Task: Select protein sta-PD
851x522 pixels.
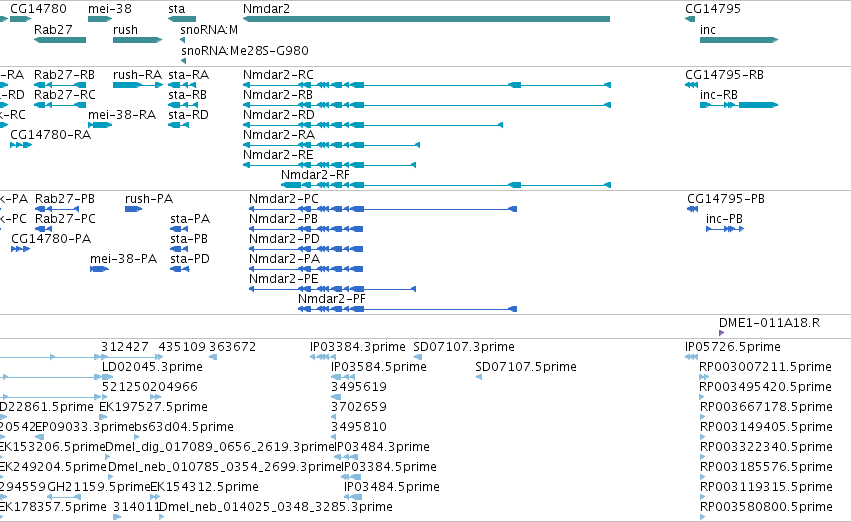Action: [x=189, y=259]
